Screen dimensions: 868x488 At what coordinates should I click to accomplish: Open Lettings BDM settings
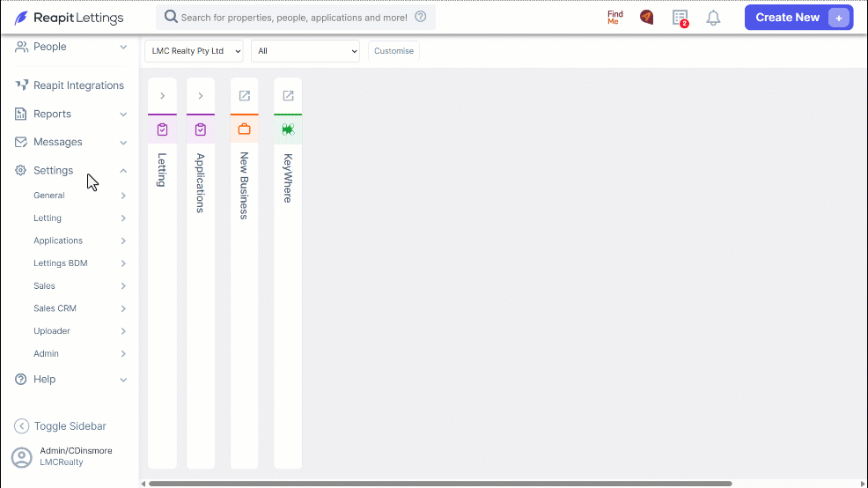(61, 263)
